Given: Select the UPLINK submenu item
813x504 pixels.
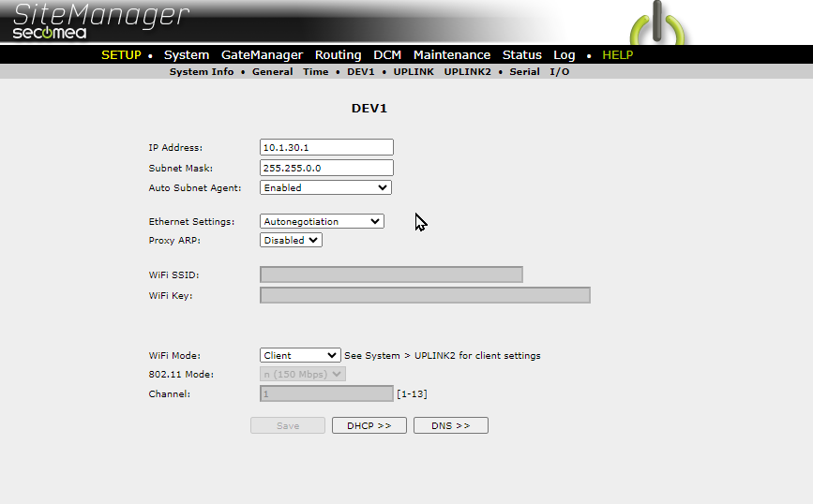Looking at the screenshot, I should (x=414, y=71).
